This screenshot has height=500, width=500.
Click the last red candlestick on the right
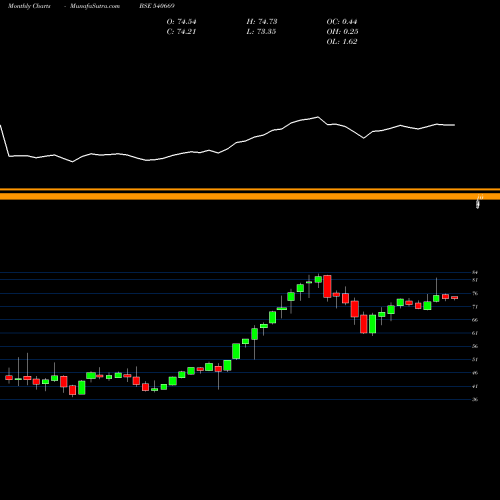pos(455,298)
